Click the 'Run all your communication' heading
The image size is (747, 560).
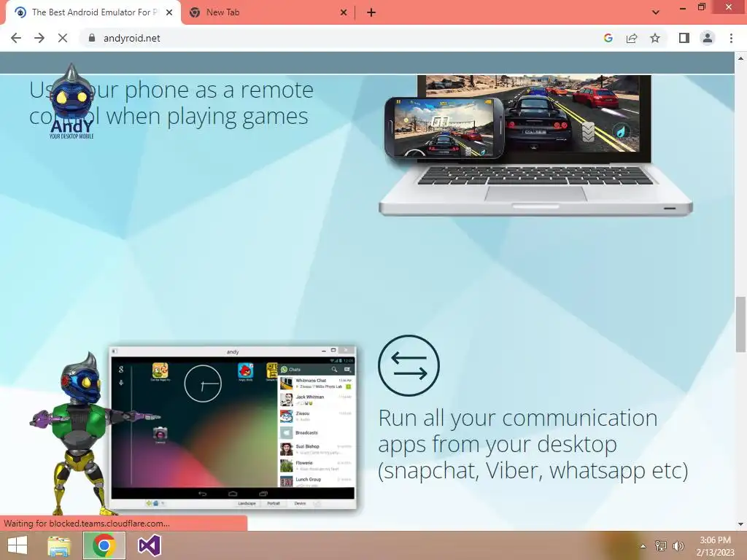click(533, 444)
